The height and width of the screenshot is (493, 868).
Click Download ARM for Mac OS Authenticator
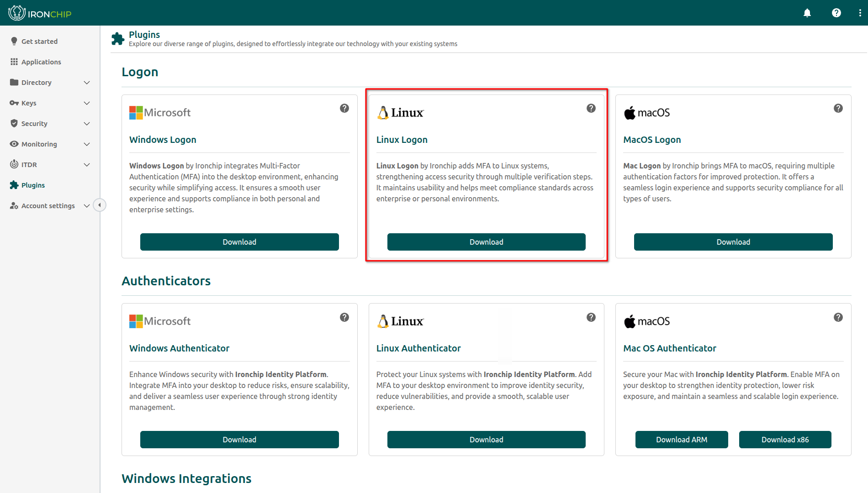click(x=681, y=440)
